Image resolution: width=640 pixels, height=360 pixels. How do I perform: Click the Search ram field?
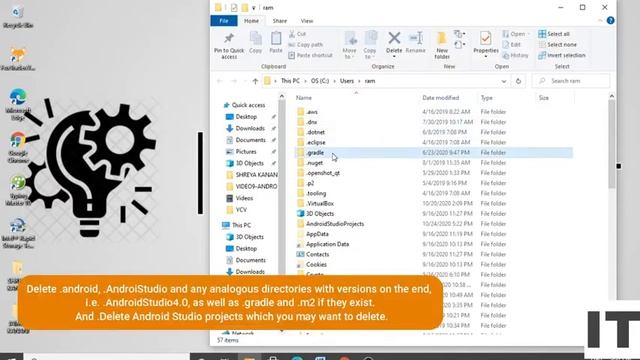pos(571,81)
